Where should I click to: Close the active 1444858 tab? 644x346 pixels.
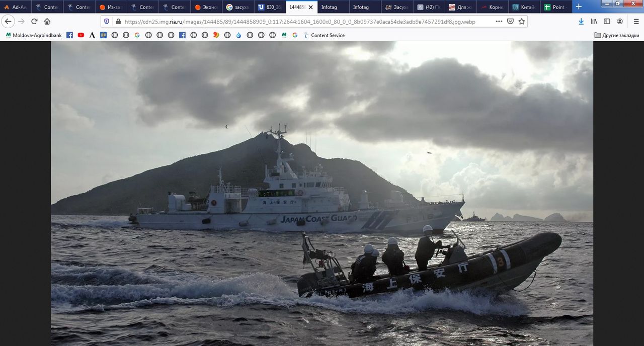coord(310,7)
